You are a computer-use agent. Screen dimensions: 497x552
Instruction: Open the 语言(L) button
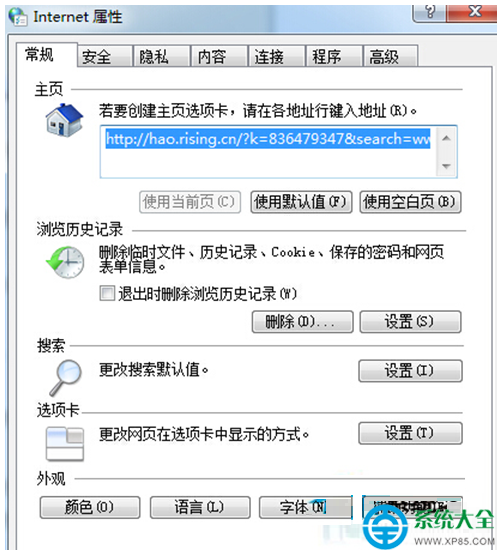coord(200,507)
